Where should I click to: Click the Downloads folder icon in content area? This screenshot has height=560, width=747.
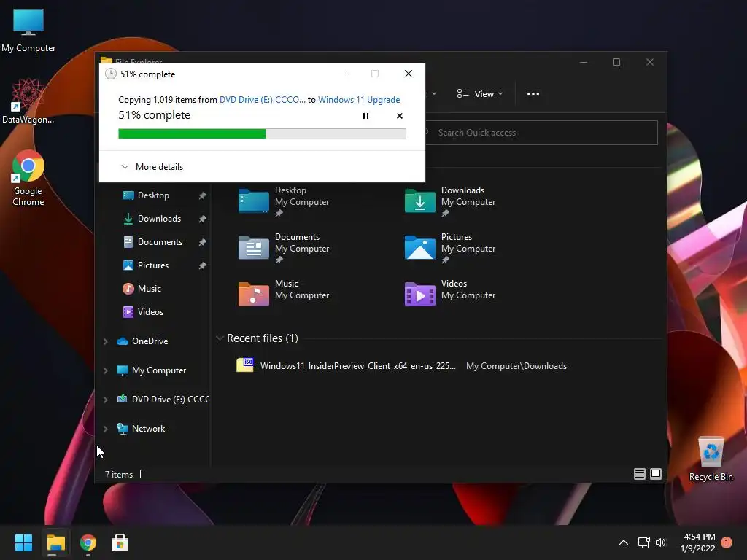pos(419,201)
